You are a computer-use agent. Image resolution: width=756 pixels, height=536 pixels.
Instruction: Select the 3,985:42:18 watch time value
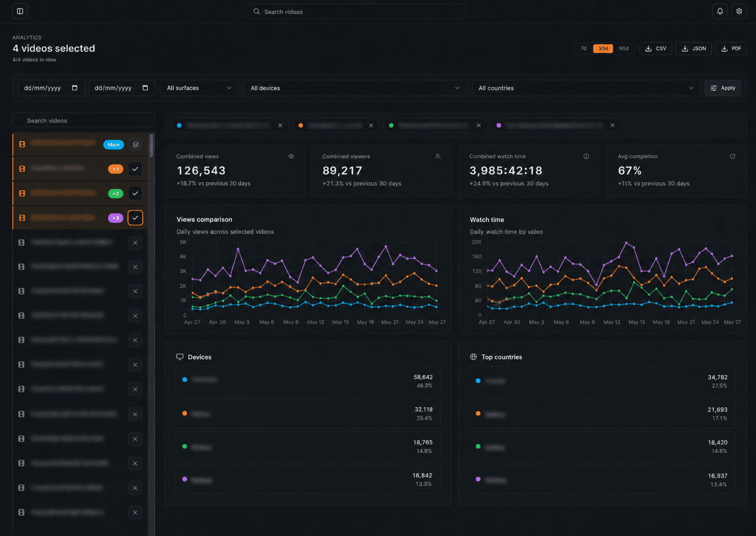click(x=506, y=171)
